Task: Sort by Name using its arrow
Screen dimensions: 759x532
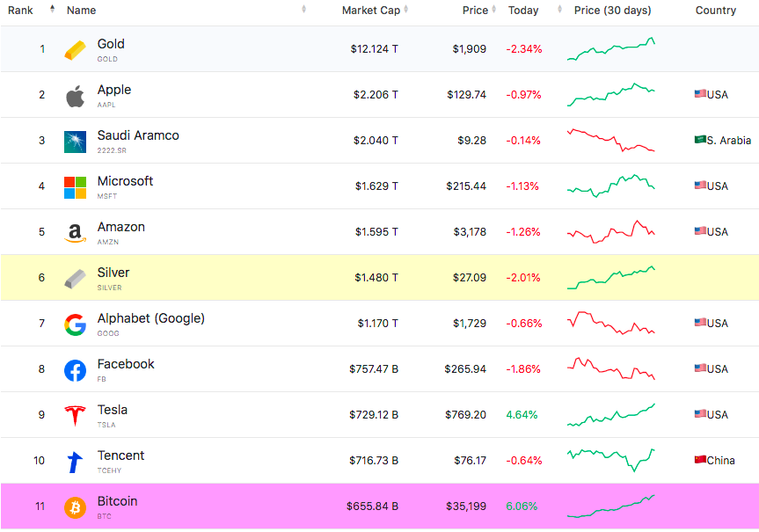Action: pos(303,9)
